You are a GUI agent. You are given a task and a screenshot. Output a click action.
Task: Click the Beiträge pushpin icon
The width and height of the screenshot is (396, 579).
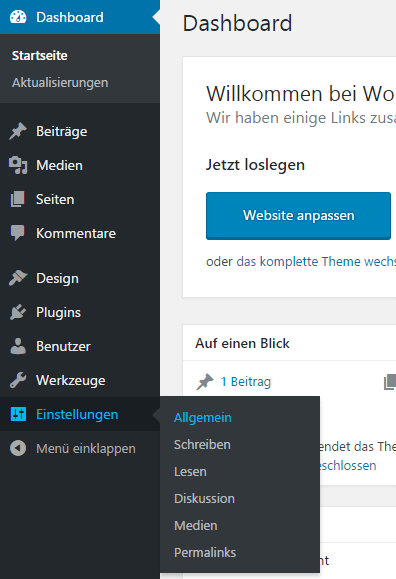pos(18,131)
